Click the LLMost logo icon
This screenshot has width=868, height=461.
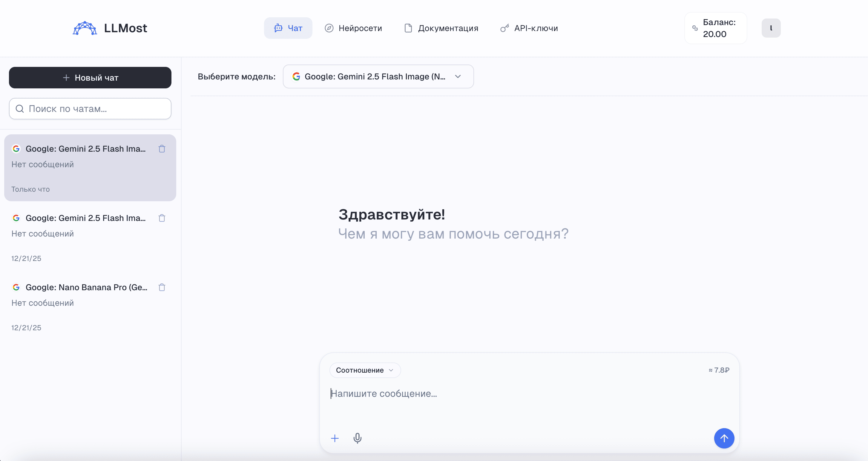[x=85, y=28]
